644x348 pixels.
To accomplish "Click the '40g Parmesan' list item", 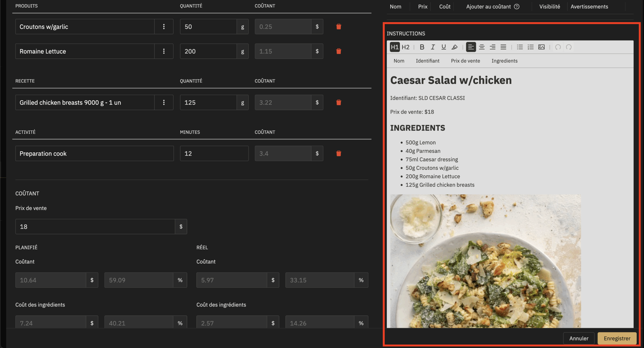I will pos(423,151).
